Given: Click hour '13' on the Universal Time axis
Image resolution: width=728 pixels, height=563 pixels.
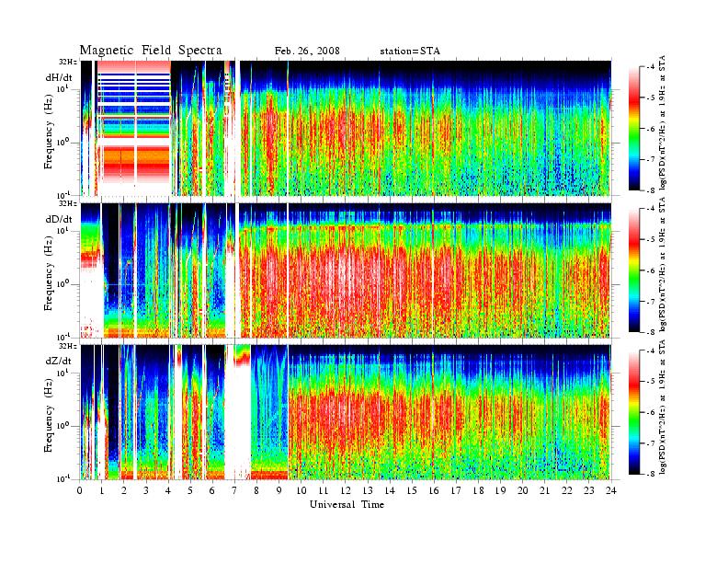Looking at the screenshot, I should click(368, 491).
